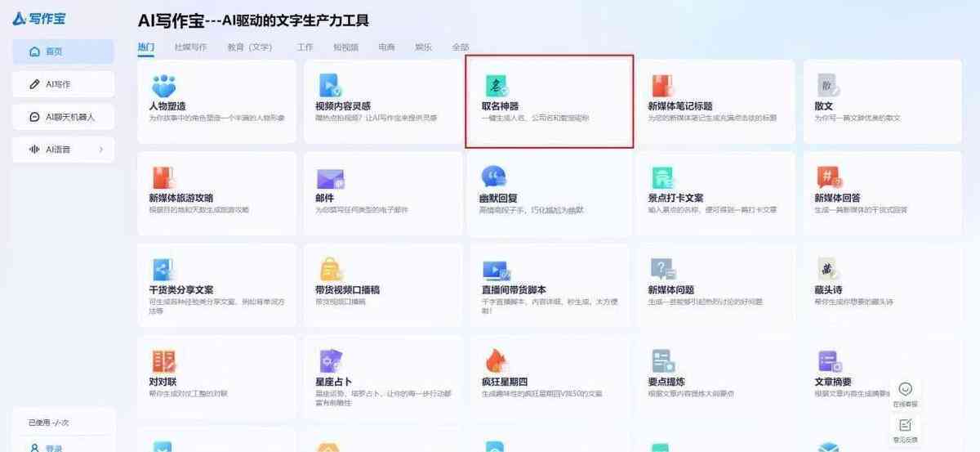Open the 文章摘要 summary icon

tap(828, 361)
